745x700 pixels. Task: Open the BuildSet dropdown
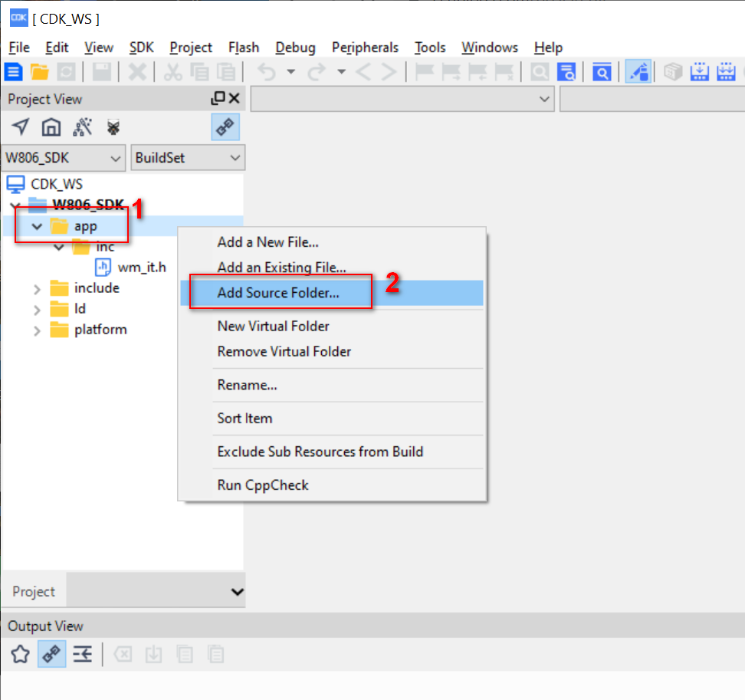188,158
